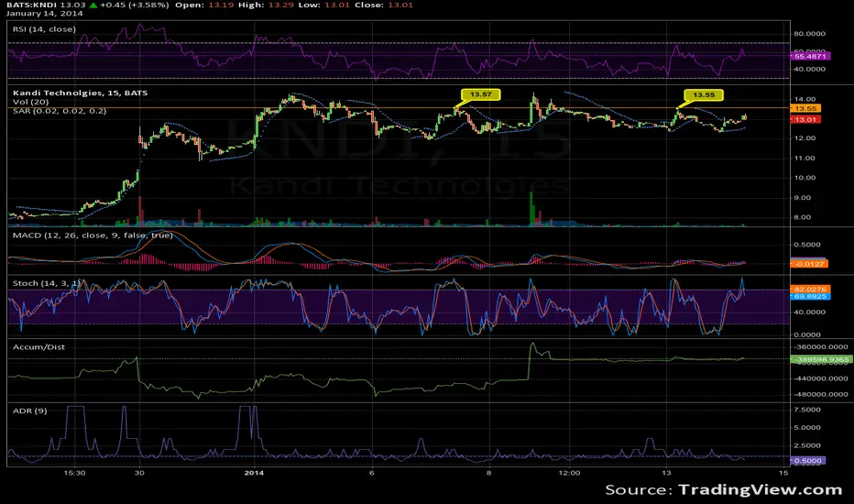
Task: Click the +0.45 (+3.58%) change value
Action: coord(135,5)
